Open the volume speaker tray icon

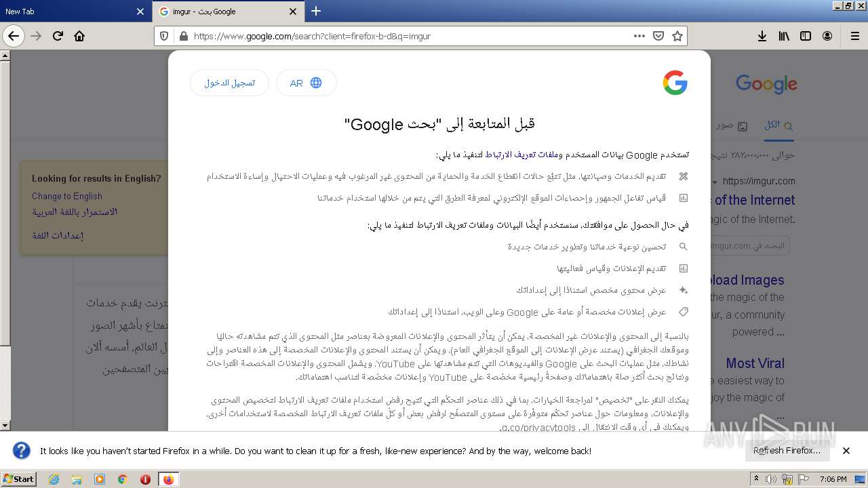pos(770,479)
